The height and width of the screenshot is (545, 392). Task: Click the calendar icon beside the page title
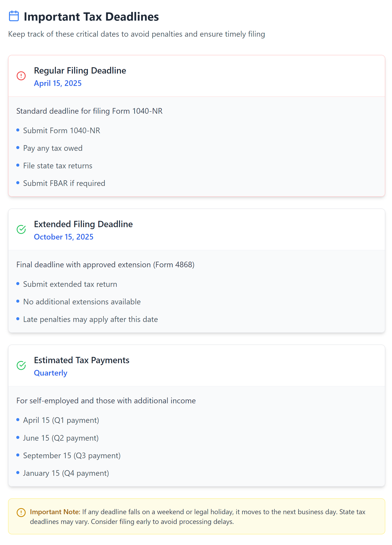pyautogui.click(x=14, y=16)
